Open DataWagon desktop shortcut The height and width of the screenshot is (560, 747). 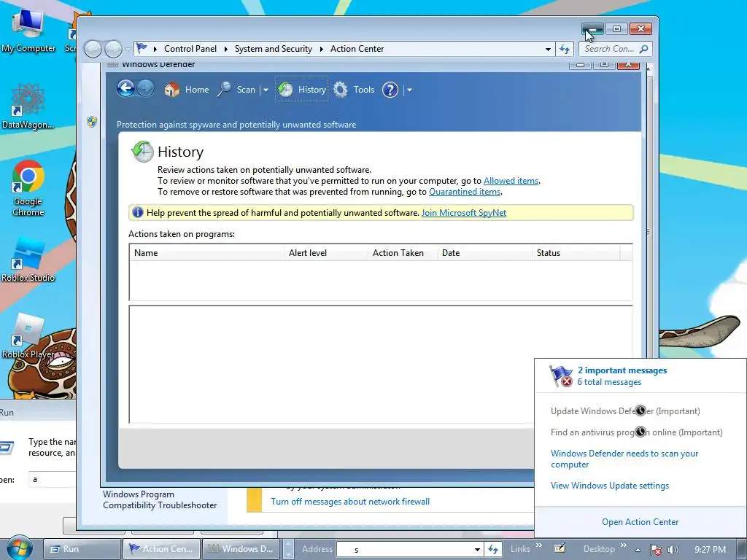point(28,106)
